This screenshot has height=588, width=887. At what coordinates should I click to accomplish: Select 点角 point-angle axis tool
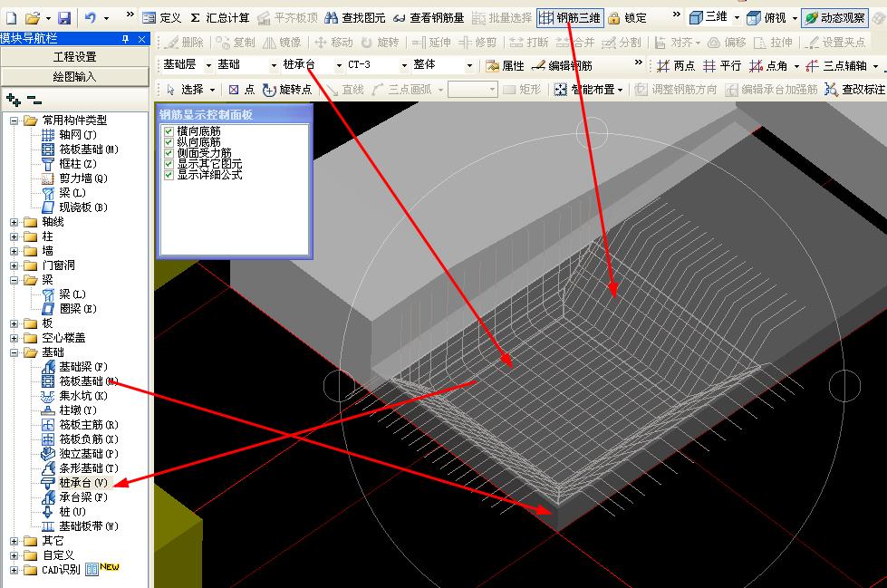point(768,65)
